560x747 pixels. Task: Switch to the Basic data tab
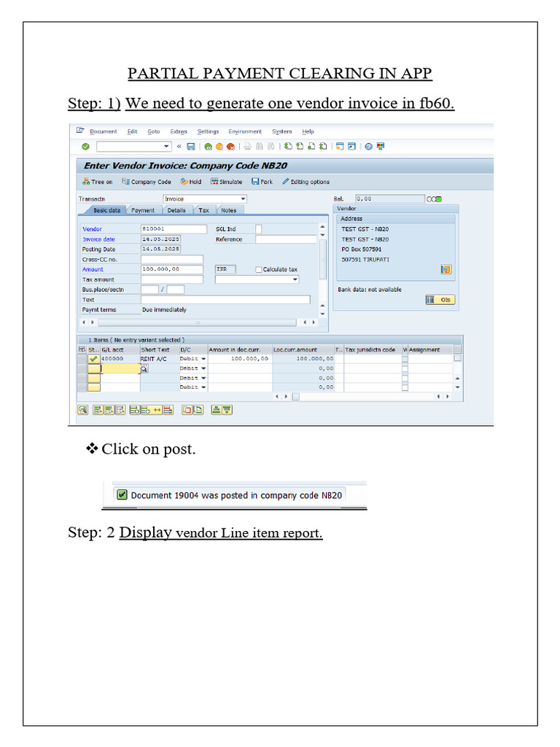point(106,210)
